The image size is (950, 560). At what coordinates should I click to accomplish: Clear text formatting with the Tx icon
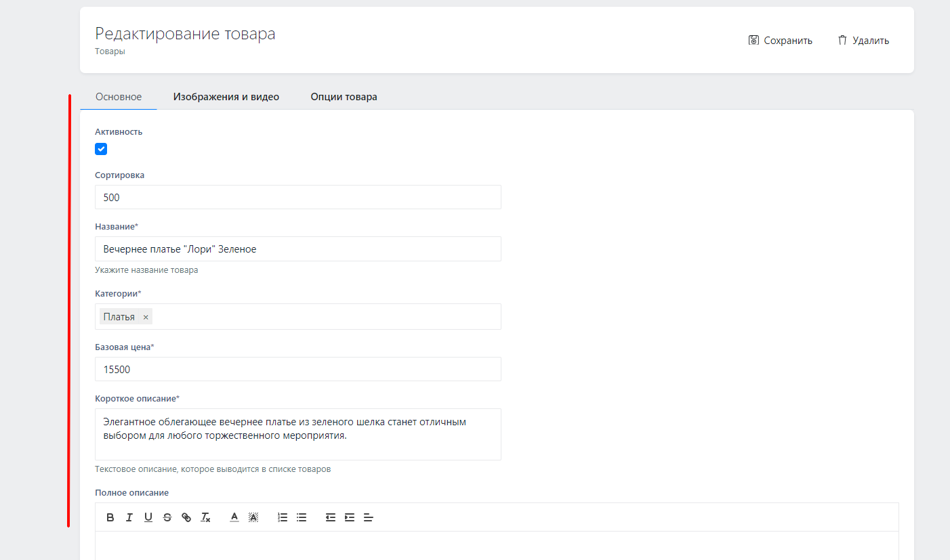point(205,517)
